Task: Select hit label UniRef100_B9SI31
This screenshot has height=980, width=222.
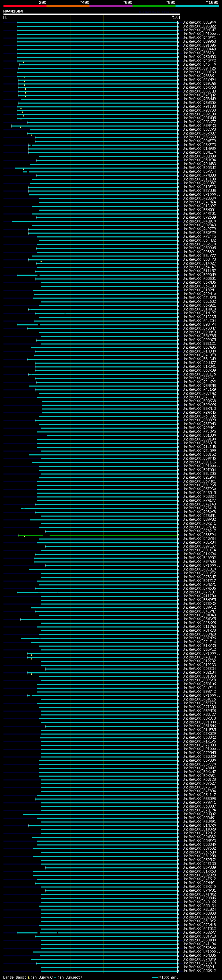Action: point(199,53)
